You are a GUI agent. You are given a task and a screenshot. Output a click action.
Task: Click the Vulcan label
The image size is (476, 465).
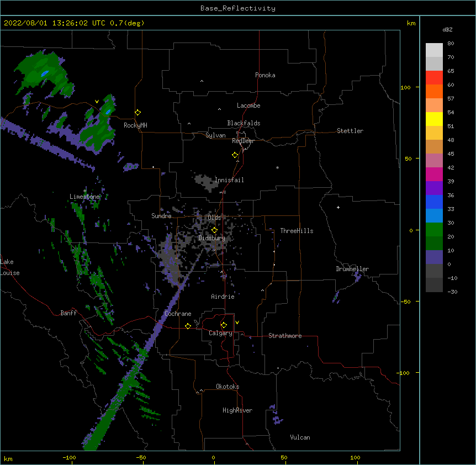300,437
